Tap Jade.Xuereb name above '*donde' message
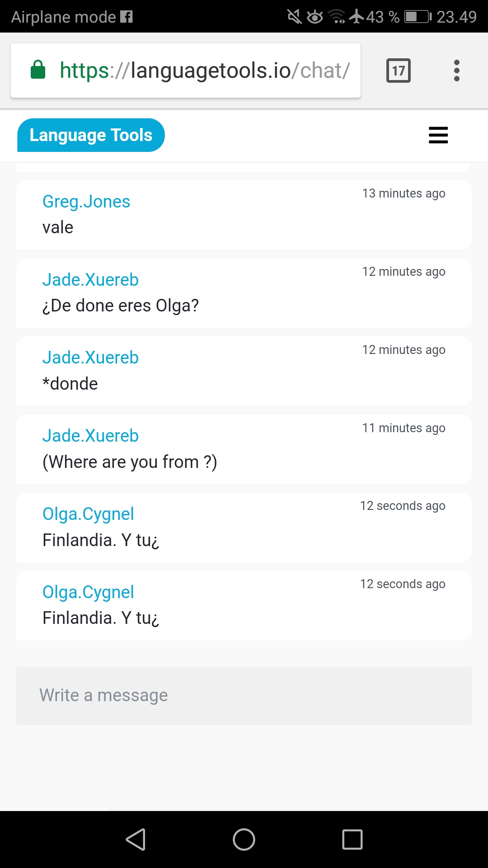The height and width of the screenshot is (868, 488). [x=90, y=358]
